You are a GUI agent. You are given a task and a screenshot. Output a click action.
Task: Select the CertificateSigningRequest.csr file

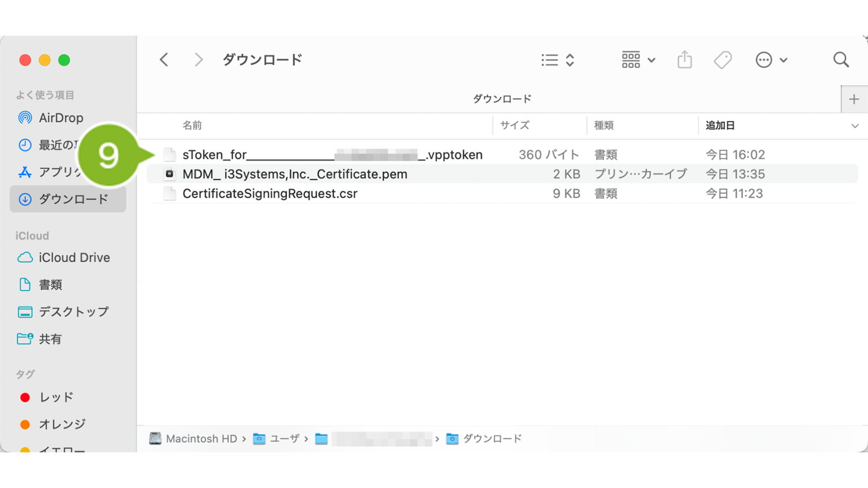click(270, 194)
